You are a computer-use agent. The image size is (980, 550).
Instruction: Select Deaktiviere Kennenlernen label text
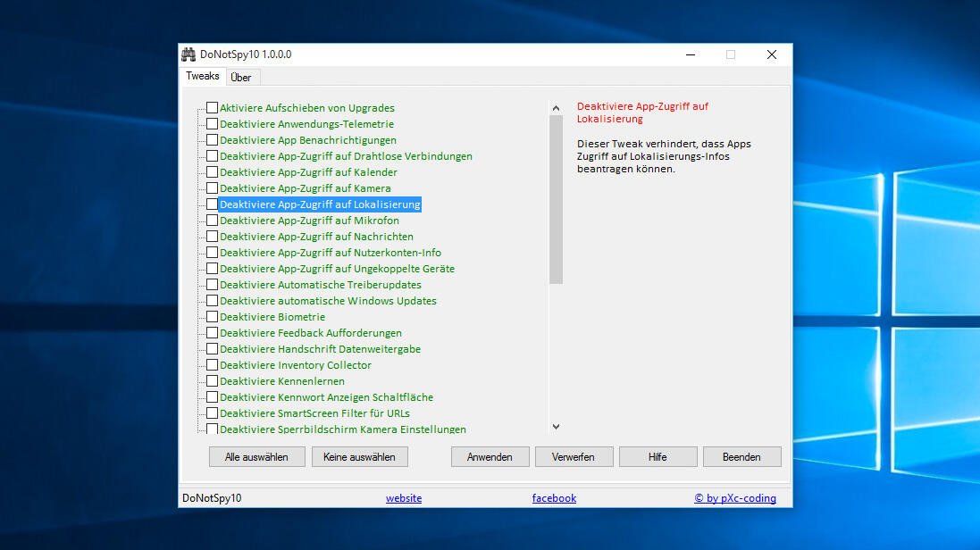pos(282,381)
